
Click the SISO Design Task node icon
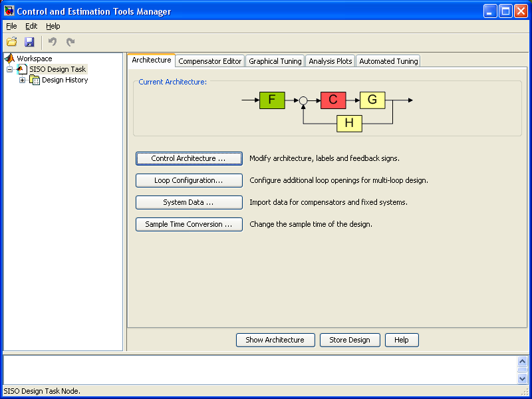[22, 69]
